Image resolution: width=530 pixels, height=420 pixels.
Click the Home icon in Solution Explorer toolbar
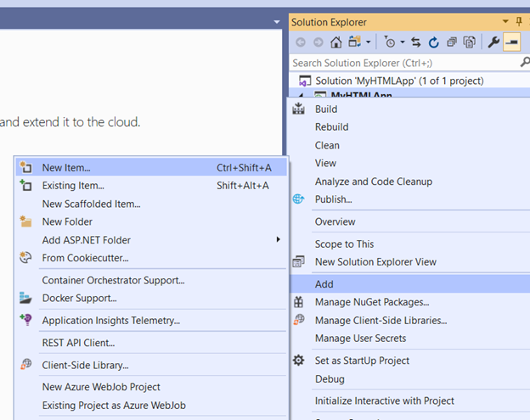pyautogui.click(x=336, y=42)
